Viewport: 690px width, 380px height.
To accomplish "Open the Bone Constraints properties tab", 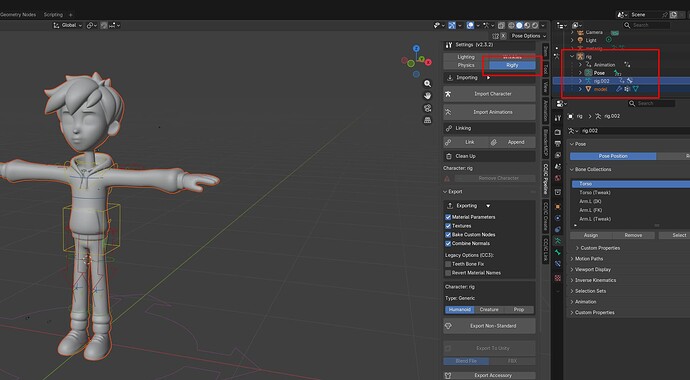I will click(558, 264).
